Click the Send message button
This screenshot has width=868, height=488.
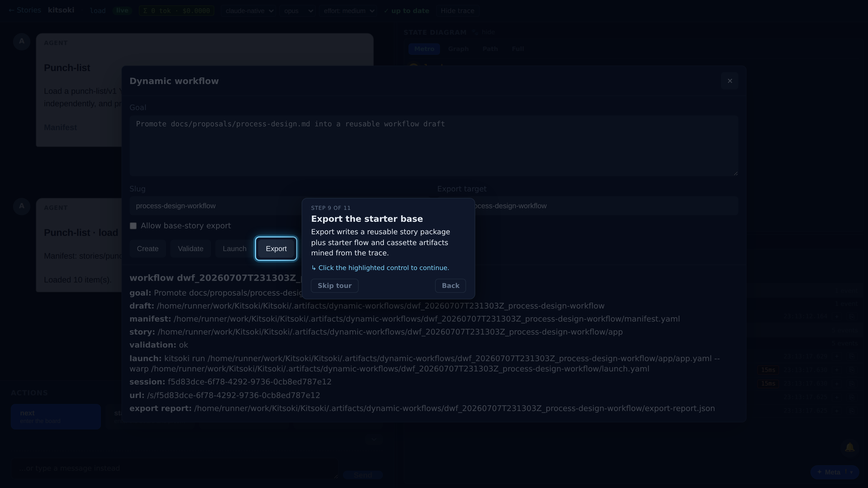click(363, 475)
